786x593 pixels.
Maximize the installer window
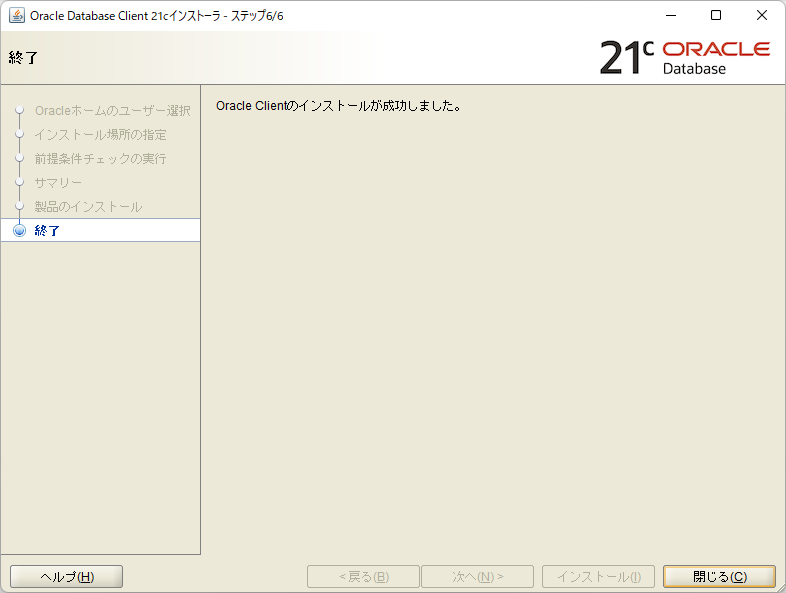pyautogui.click(x=716, y=16)
